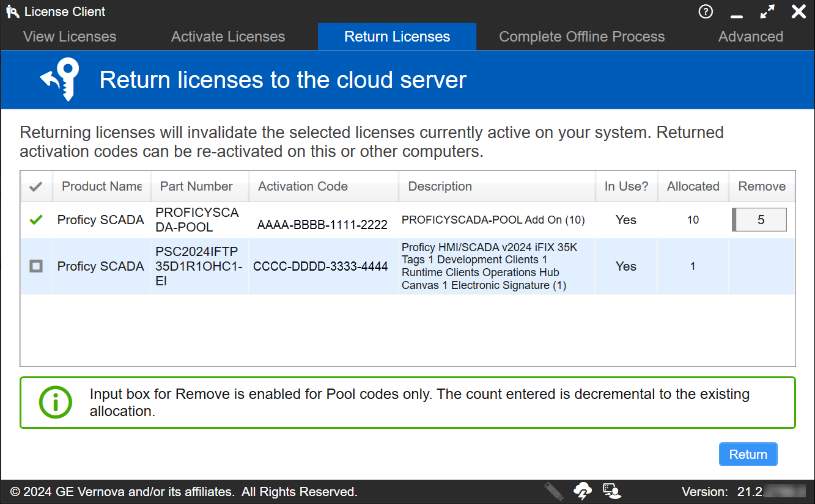This screenshot has width=815, height=504.
Task: Click Allocated value 10
Action: tap(693, 220)
